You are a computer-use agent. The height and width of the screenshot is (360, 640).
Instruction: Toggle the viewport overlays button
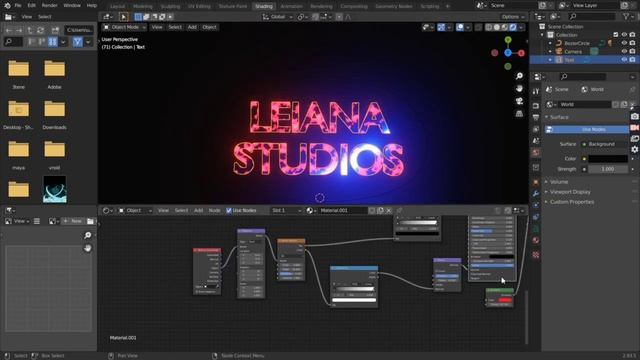[460, 27]
